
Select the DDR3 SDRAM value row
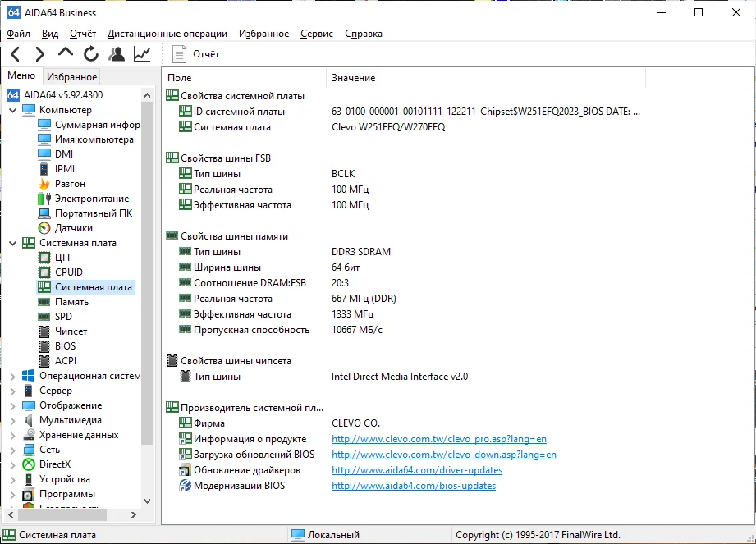coord(360,252)
